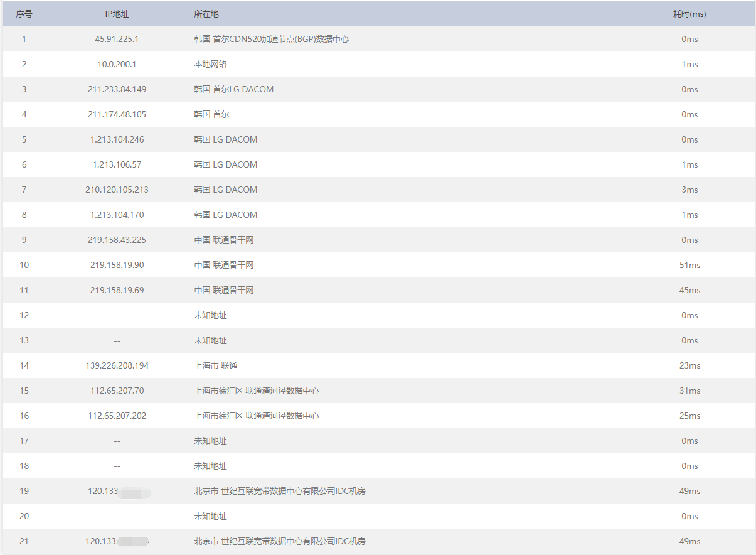Click 未知地址 in row 17
The width and height of the screenshot is (756, 555).
(211, 441)
